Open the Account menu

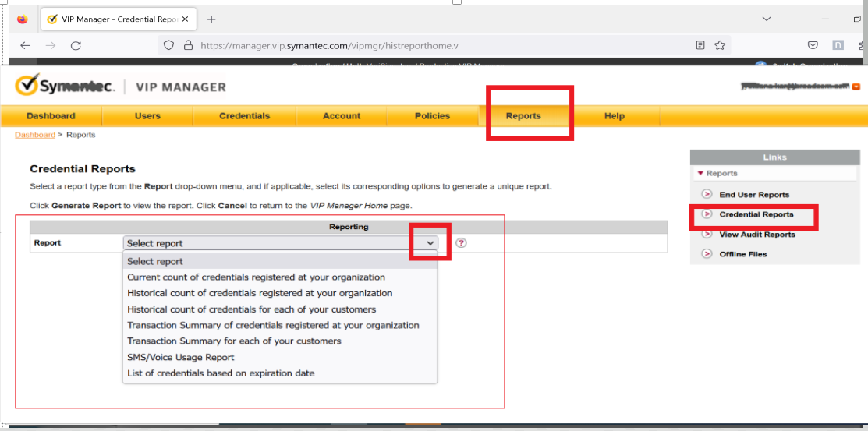point(342,116)
